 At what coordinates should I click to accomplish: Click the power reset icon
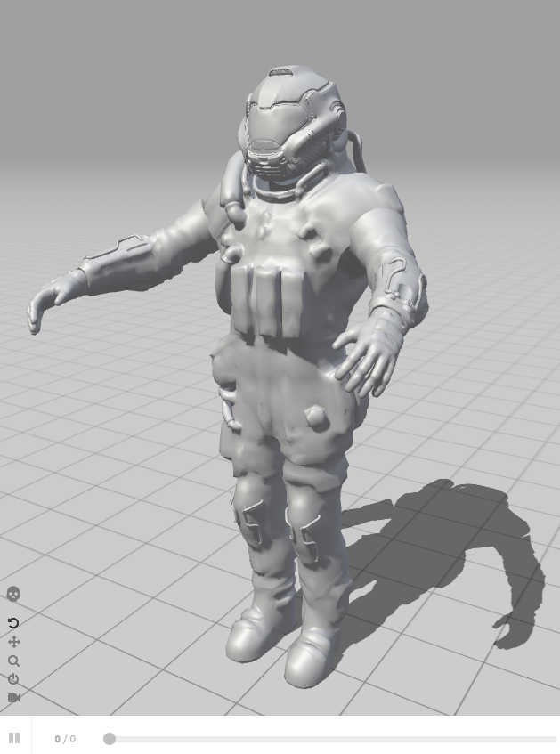13,679
